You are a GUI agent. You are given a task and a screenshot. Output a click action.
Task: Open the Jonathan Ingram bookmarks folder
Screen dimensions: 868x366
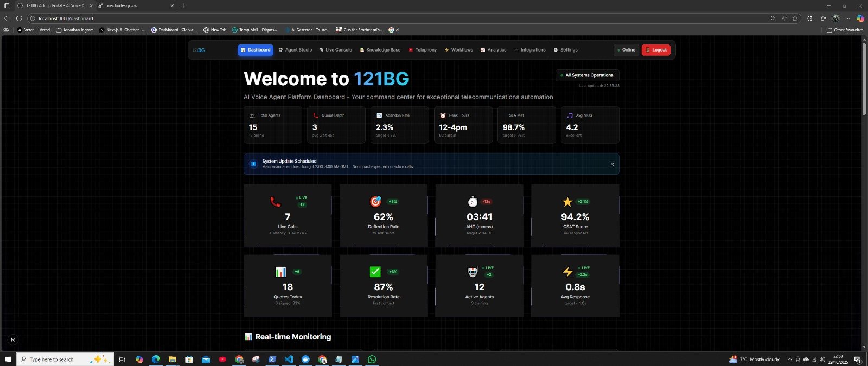(x=75, y=30)
